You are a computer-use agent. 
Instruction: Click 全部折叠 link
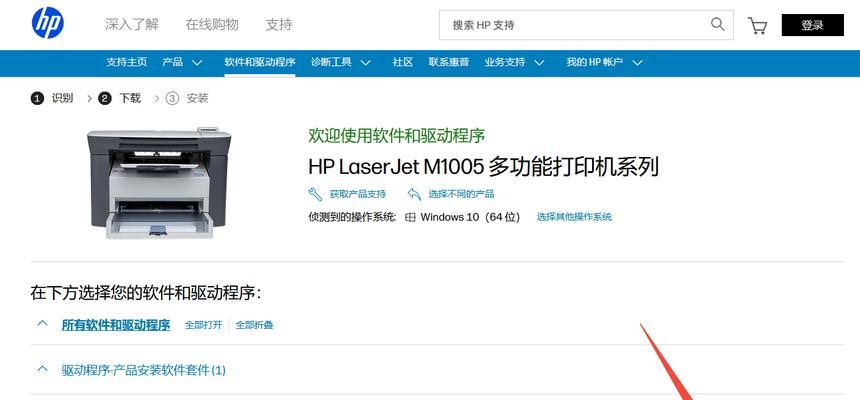[x=254, y=325]
